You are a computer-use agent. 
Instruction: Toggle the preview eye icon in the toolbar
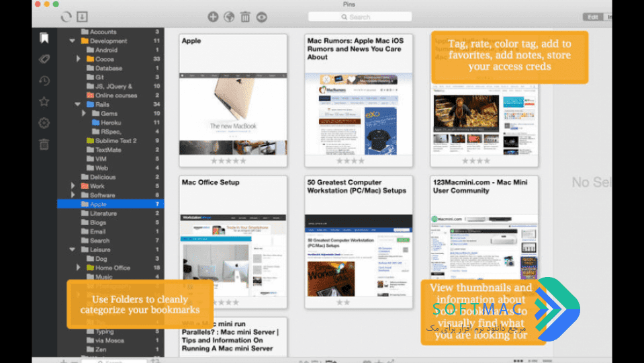(262, 17)
